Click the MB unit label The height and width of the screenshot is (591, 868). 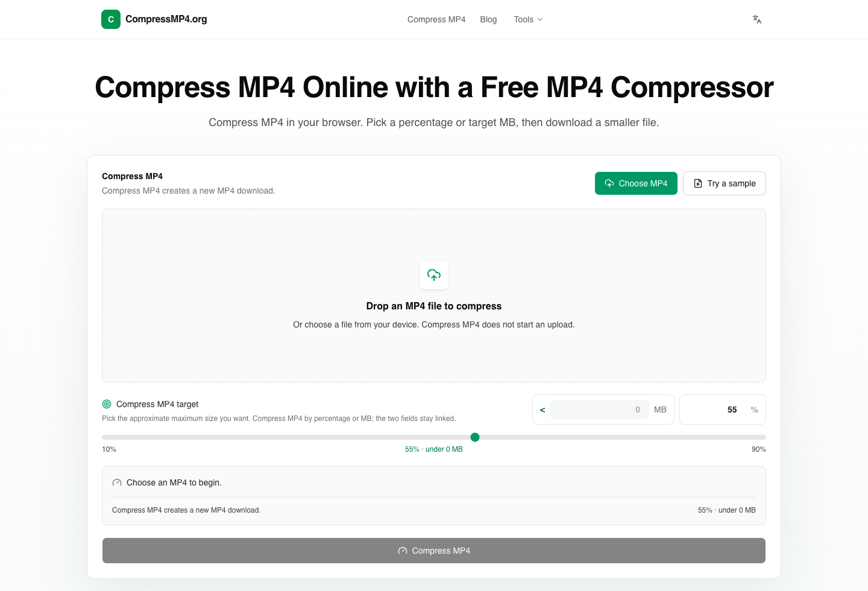point(660,409)
